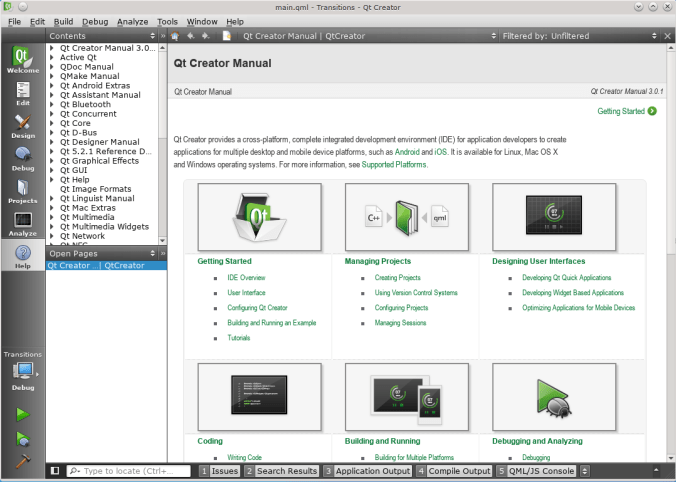This screenshot has width=676, height=482.
Task: Run the project with the green arrow
Action: 23,414
